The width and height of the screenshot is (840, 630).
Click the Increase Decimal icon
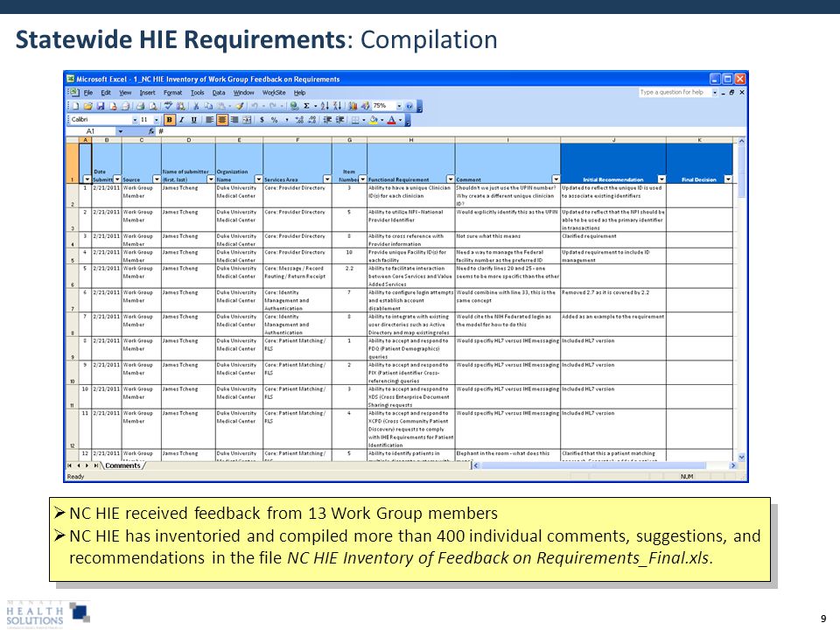tap(299, 120)
